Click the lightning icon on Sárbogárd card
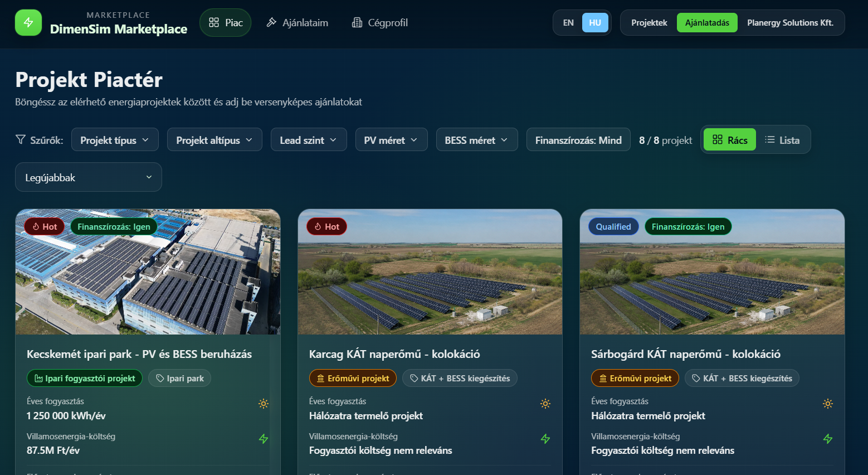The height and width of the screenshot is (475, 868). click(828, 439)
